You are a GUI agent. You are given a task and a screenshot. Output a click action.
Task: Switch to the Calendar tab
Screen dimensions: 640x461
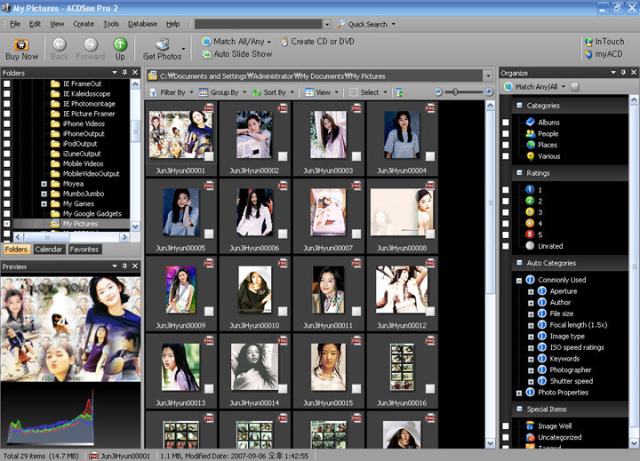click(x=48, y=249)
